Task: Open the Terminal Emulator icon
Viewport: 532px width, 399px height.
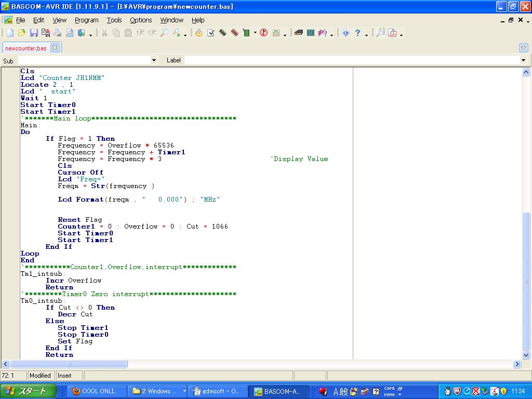Action: coord(299,33)
